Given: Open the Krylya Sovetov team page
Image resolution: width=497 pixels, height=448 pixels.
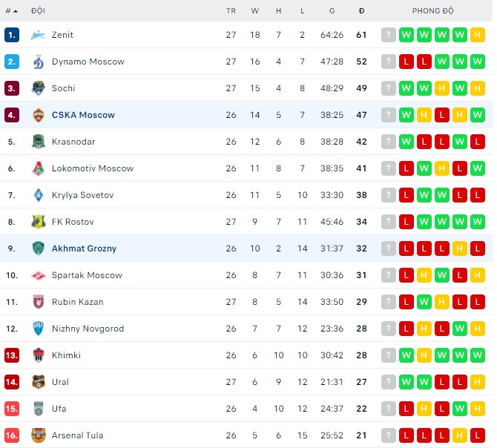Looking at the screenshot, I should point(81,195).
